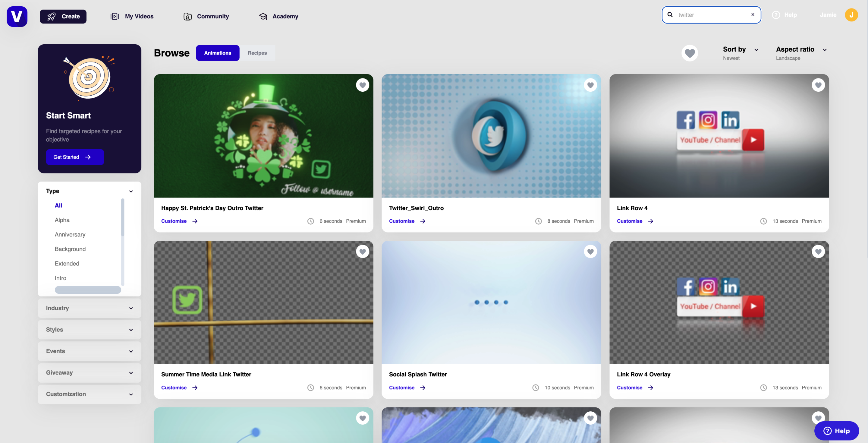The width and height of the screenshot is (868, 443).
Task: Click Customise on Summer Time Media Link Twitter
Action: coord(174,388)
